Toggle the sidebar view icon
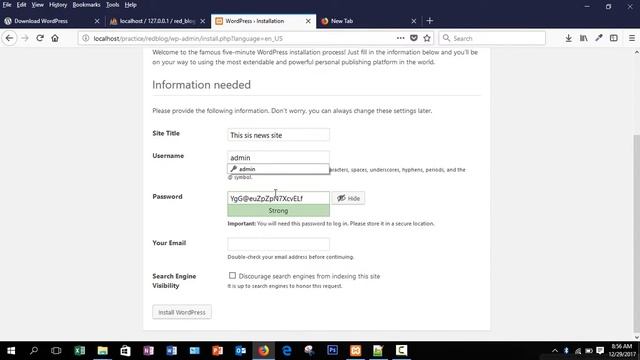This screenshot has width=640, height=360. pyautogui.click(x=613, y=38)
